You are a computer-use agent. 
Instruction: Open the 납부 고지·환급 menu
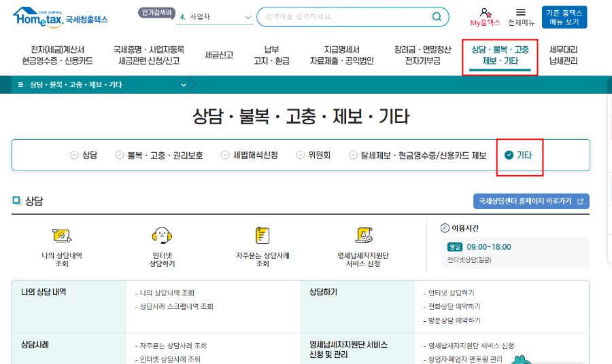coord(271,55)
